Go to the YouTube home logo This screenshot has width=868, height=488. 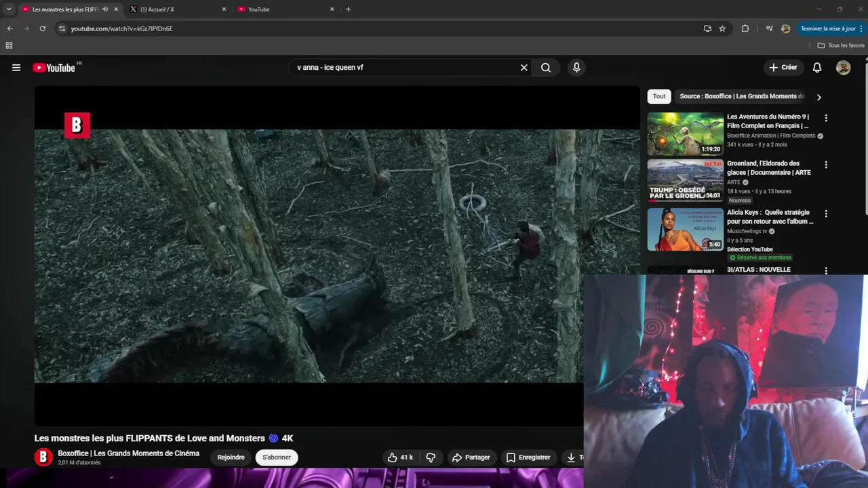(x=54, y=68)
